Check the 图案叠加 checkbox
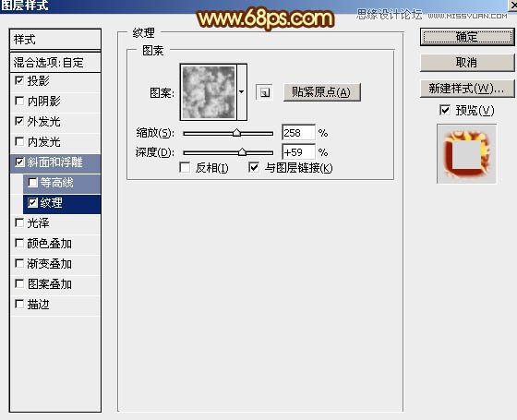Image resolution: width=517 pixels, height=420 pixels. (x=19, y=284)
